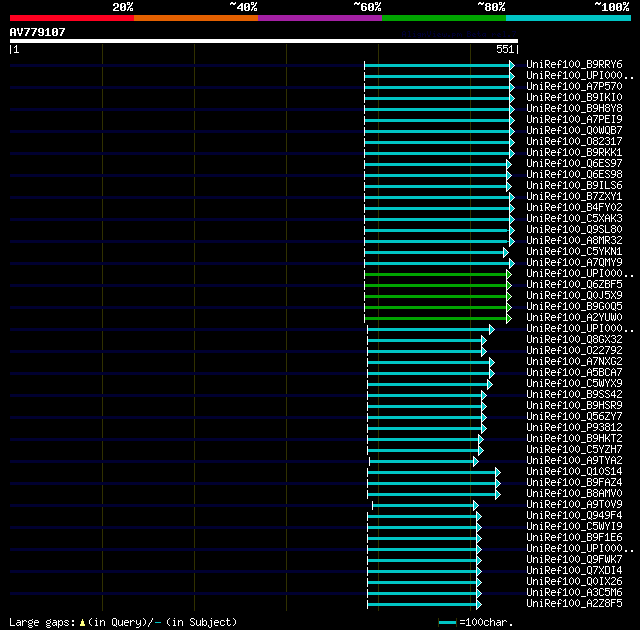Select the UniRef100_C5WYX9 label
The width and height of the screenshot is (640, 630).
574,384
